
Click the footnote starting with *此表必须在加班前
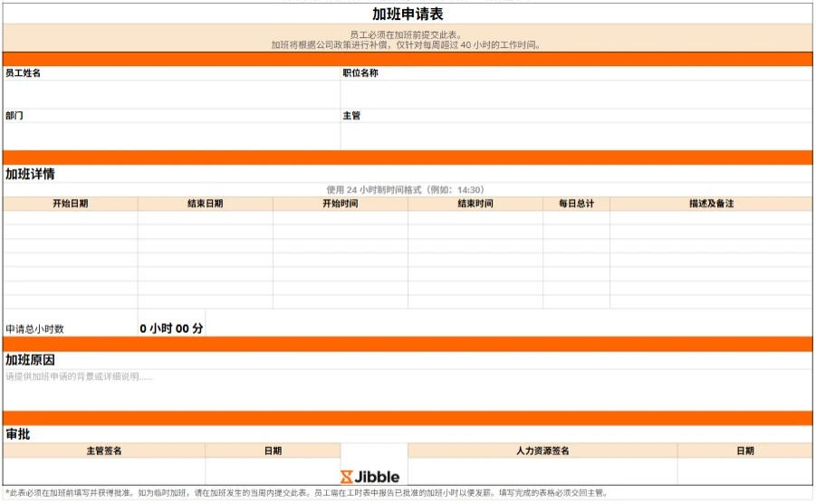click(x=306, y=492)
